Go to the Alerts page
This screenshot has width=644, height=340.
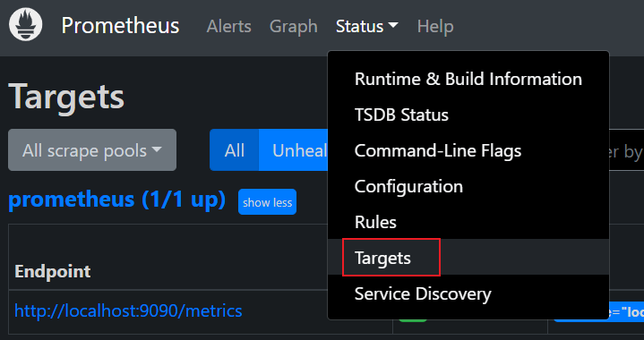228,26
